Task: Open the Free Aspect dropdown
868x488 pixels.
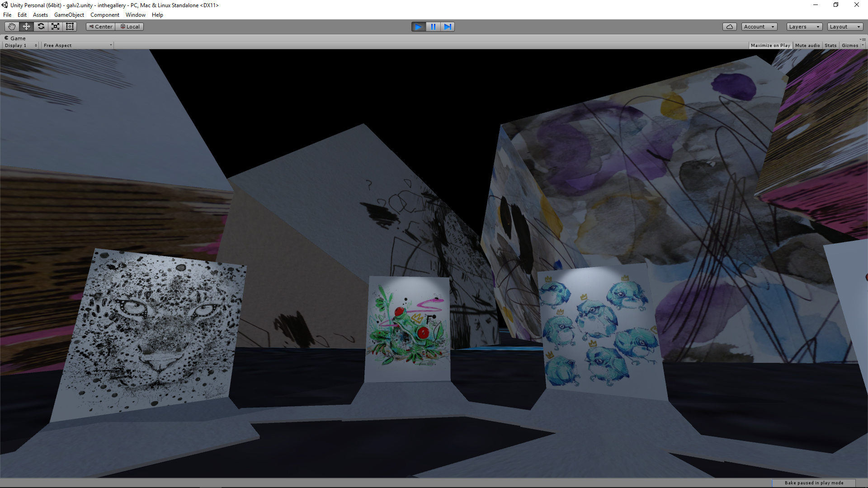Action: (78, 46)
